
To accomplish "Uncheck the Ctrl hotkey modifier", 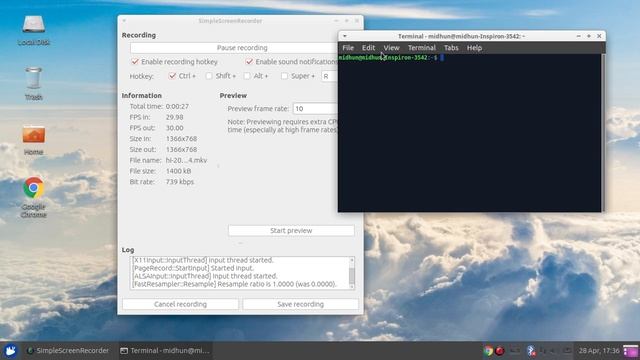I will (172, 76).
